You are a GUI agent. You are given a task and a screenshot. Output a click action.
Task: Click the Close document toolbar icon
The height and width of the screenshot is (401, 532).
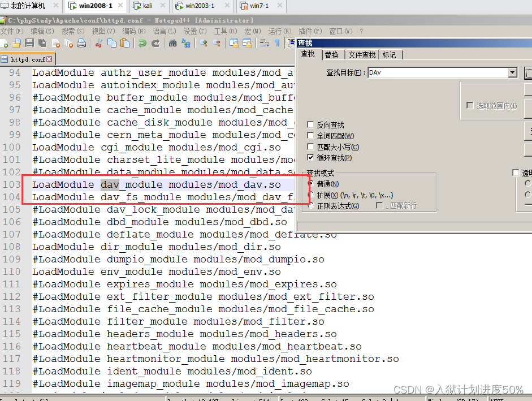56,43
